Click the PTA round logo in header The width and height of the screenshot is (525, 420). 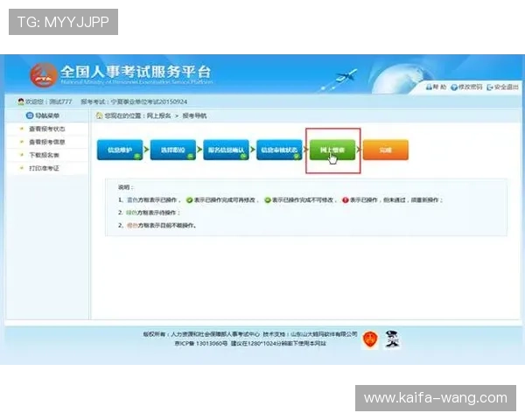[43, 75]
